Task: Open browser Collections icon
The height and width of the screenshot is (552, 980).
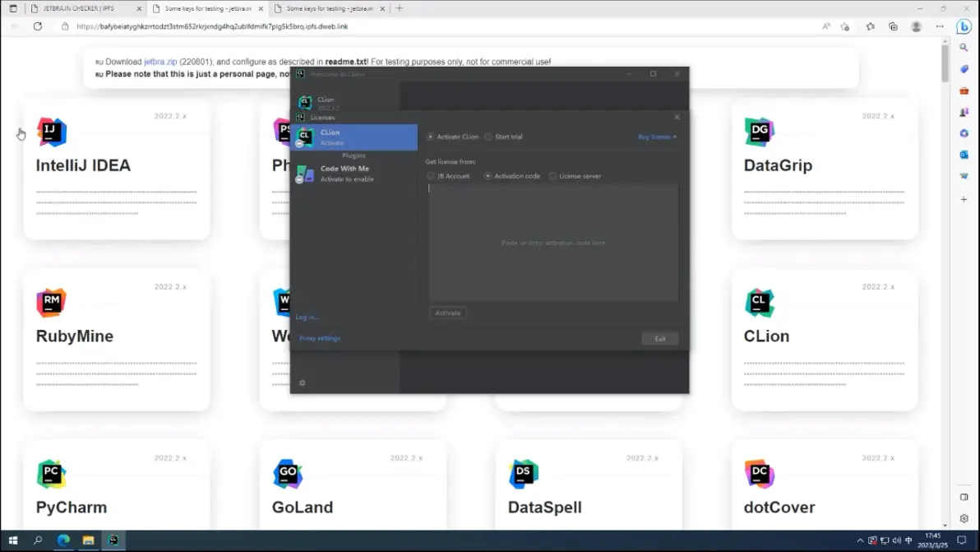Action: [x=893, y=26]
